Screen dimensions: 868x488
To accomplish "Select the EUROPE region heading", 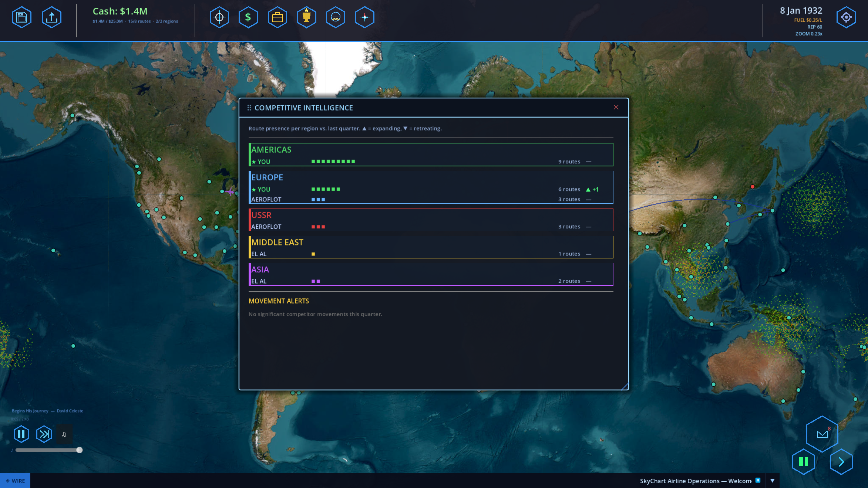I will [267, 177].
